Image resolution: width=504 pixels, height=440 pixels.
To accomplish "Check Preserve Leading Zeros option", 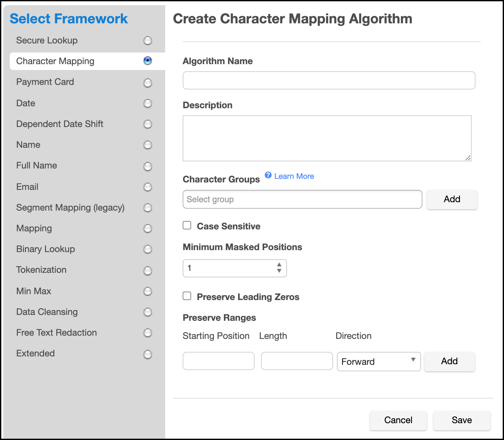I will [x=187, y=296].
